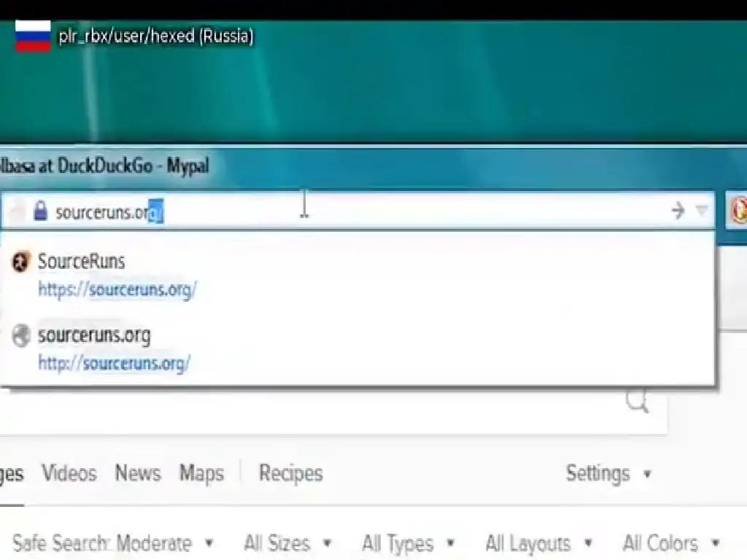This screenshot has width=747, height=560.
Task: Switch to the Recipes tab
Action: click(x=290, y=474)
